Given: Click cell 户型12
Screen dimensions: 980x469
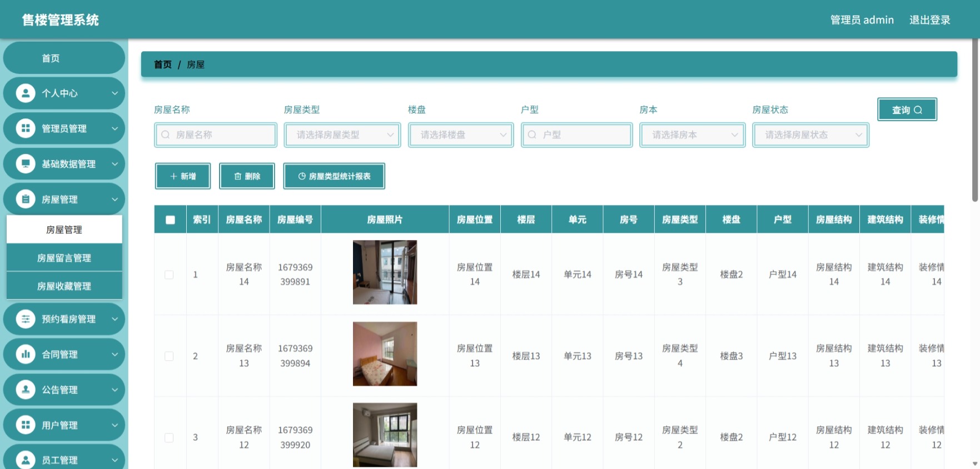Looking at the screenshot, I should (x=782, y=437).
